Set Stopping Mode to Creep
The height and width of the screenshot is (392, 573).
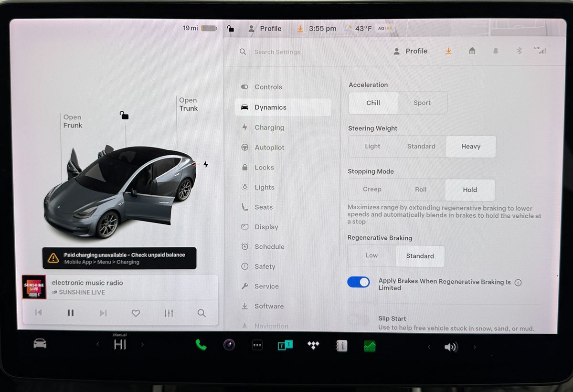[372, 190]
